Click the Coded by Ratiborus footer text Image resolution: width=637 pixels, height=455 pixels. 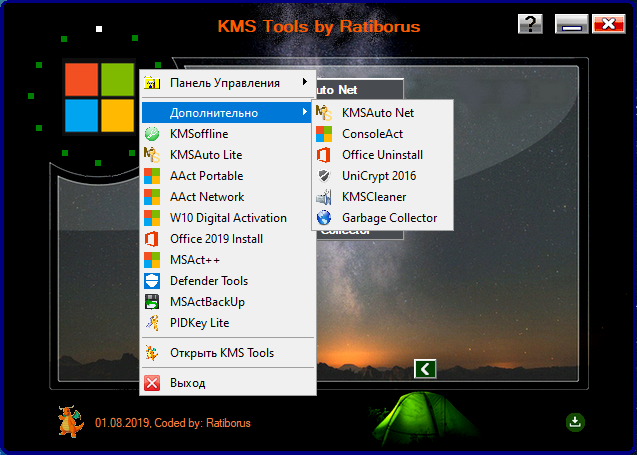click(173, 423)
